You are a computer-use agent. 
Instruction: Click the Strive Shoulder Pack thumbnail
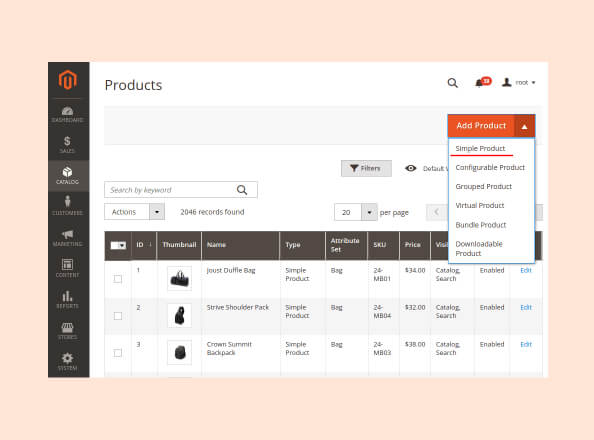click(180, 315)
